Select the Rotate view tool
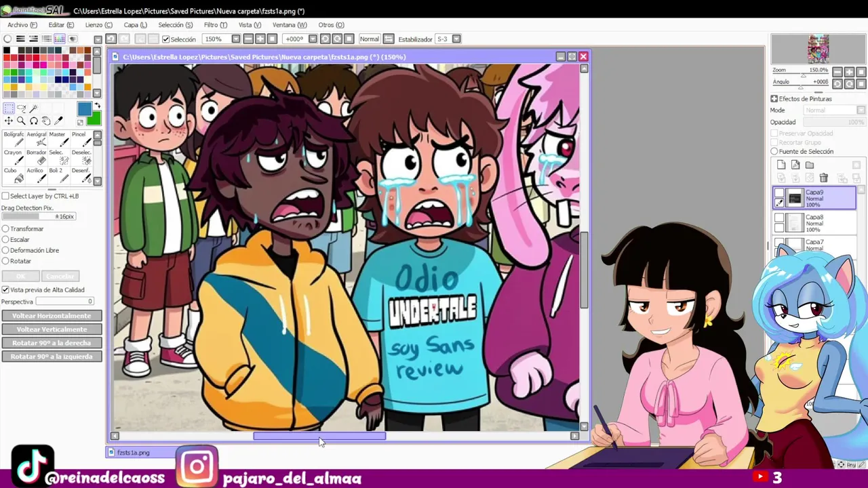The image size is (868, 488). coord(33,121)
